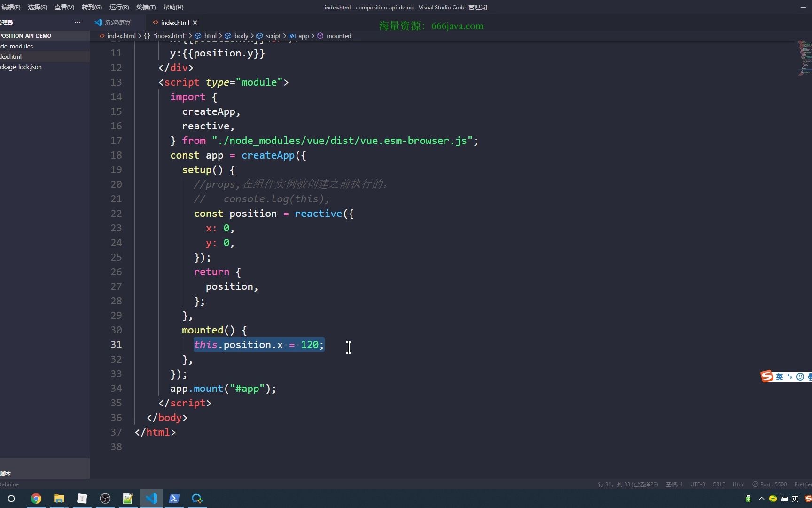Open breadcrumb dropdown for script
812x508 pixels.
click(273, 36)
